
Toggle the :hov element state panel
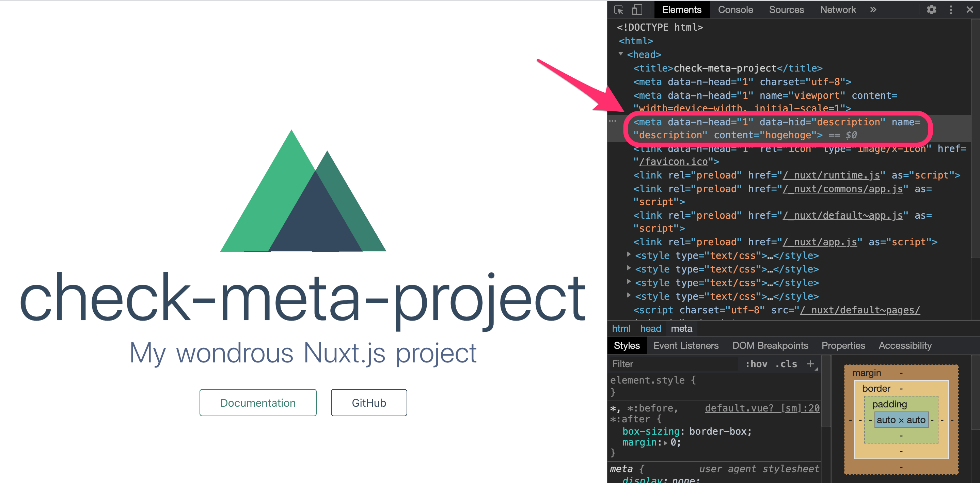(x=756, y=364)
